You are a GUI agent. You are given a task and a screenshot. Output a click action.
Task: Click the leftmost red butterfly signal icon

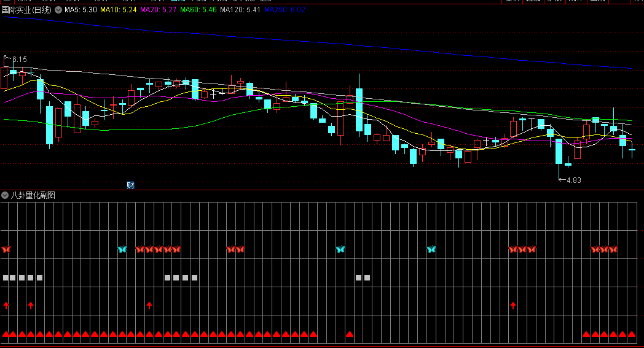[x=7, y=249]
